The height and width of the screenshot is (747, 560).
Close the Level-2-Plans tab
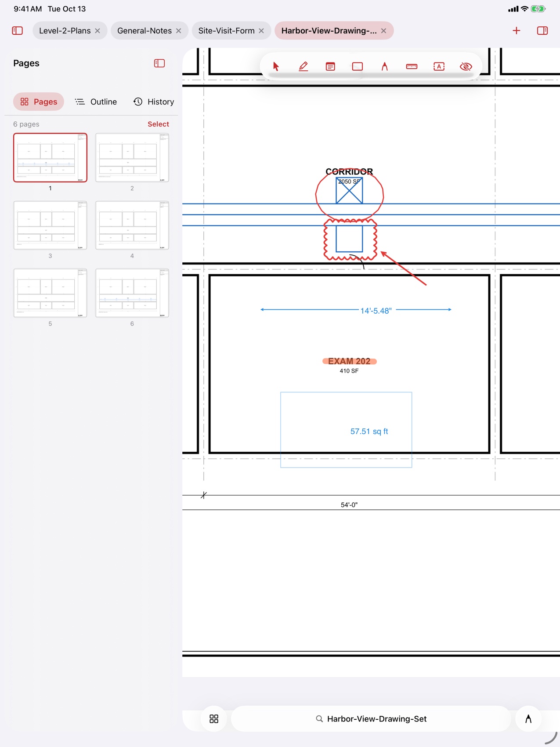tap(98, 31)
